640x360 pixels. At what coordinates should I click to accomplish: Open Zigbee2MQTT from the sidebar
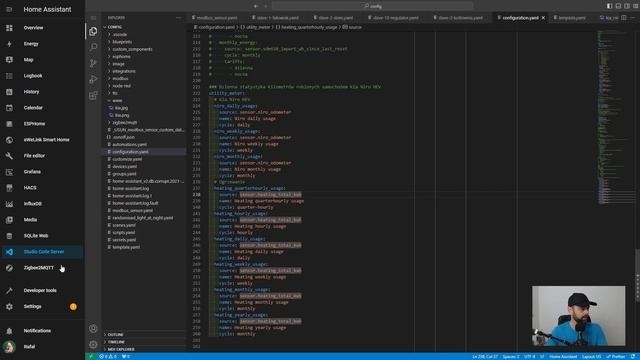click(42, 268)
